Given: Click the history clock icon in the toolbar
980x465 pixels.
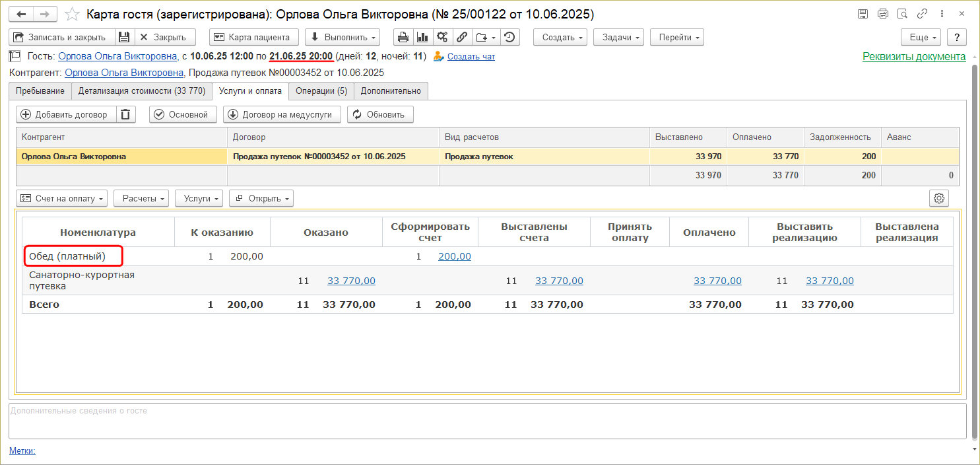Looking at the screenshot, I should coord(509,37).
